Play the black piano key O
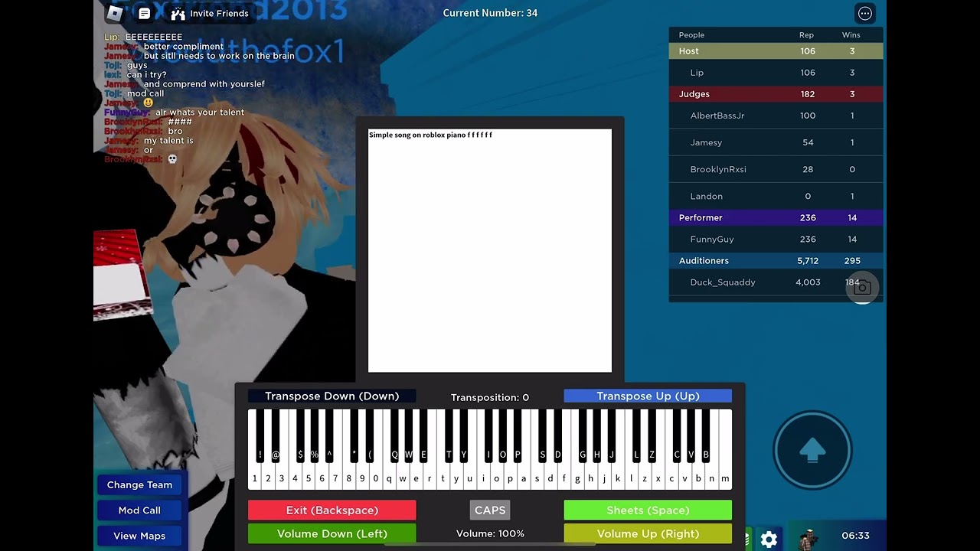Image resolution: width=980 pixels, height=551 pixels. tap(503, 435)
